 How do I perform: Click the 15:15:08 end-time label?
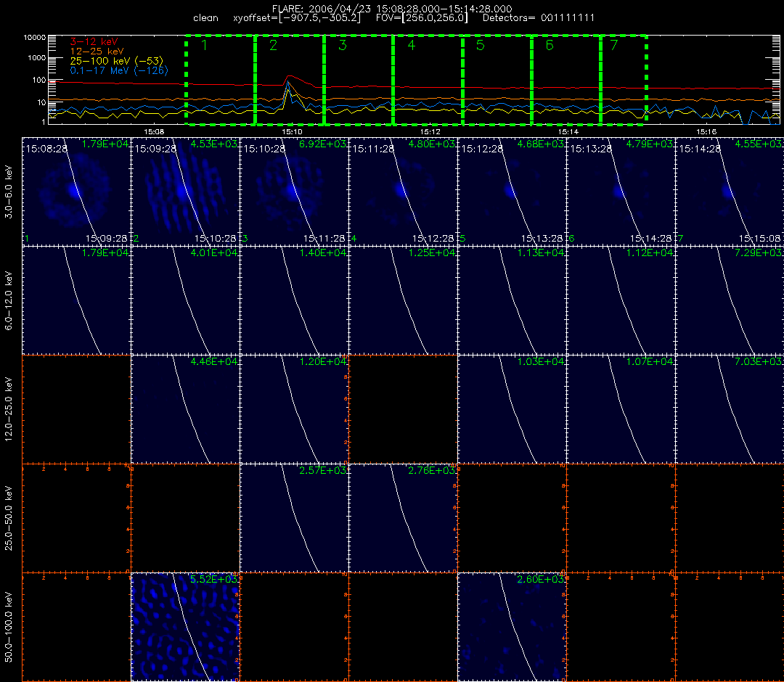[759, 238]
